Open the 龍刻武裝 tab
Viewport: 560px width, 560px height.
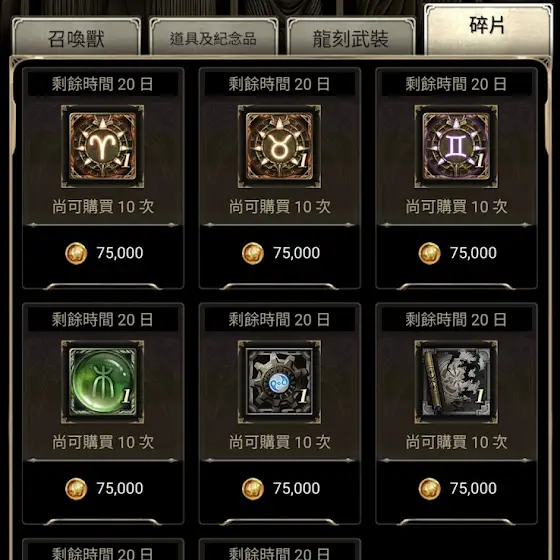click(x=351, y=37)
